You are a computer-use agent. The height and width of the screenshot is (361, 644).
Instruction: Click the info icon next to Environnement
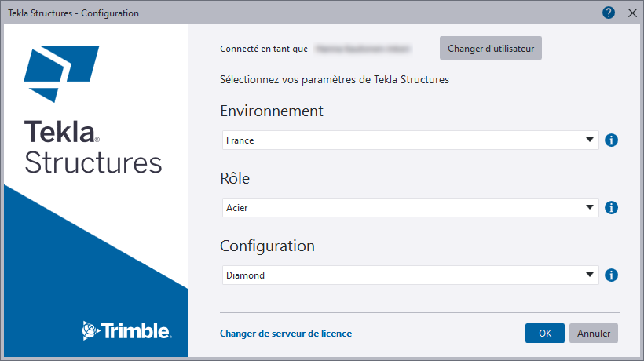612,140
